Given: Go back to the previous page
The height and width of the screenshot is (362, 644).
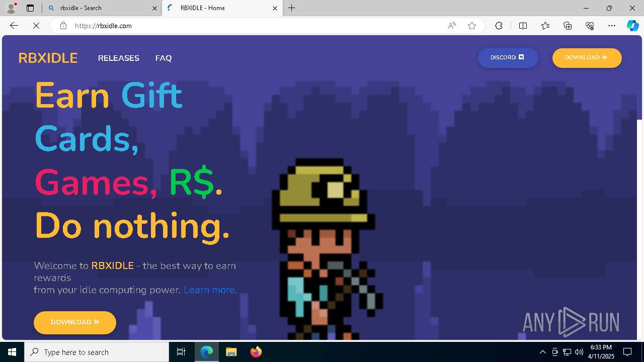Looking at the screenshot, I should tap(14, 26).
